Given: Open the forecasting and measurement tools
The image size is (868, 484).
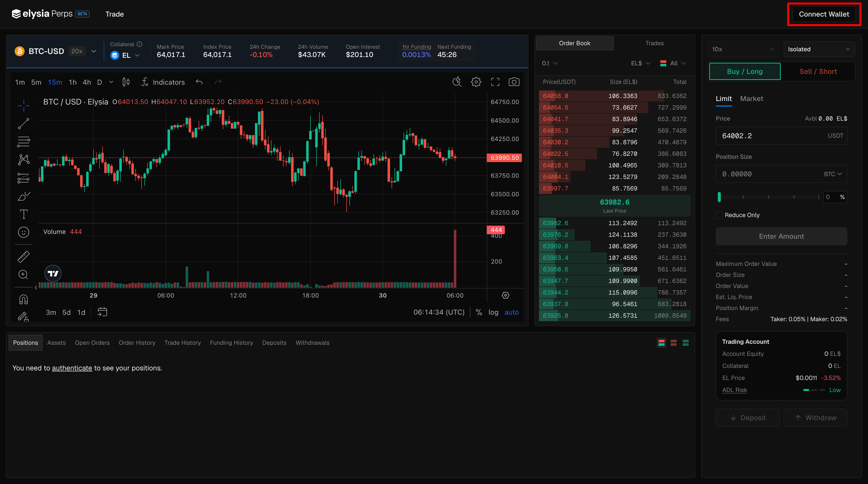Looking at the screenshot, I should [x=24, y=178].
